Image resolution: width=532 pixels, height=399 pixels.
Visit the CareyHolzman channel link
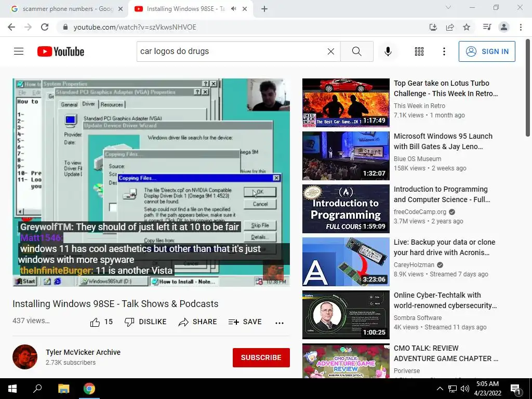414,264
